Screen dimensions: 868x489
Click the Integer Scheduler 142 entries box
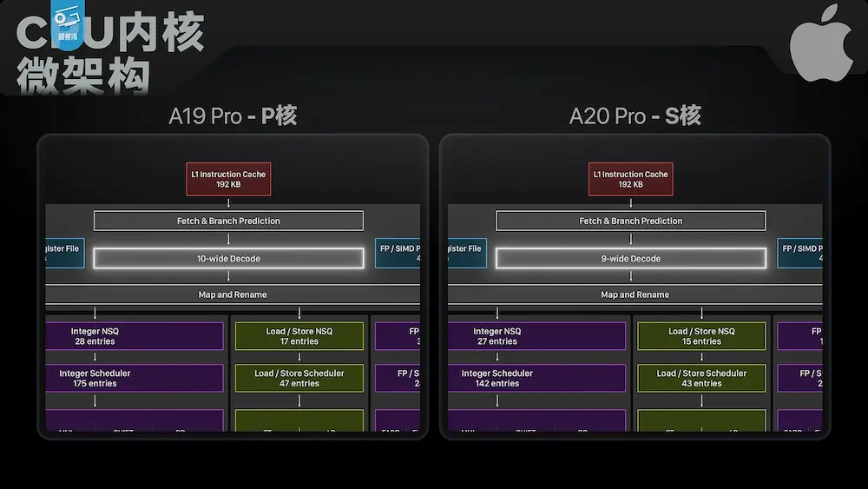537,378
